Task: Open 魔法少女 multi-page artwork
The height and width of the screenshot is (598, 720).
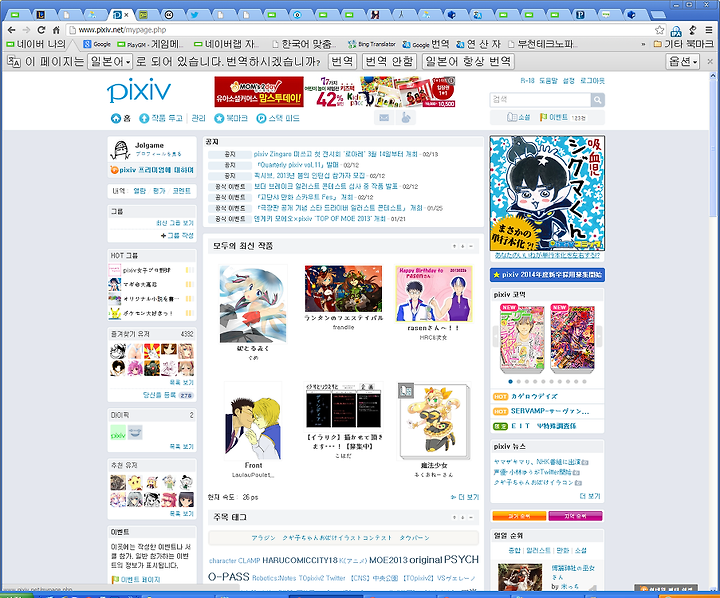Action: (434, 421)
